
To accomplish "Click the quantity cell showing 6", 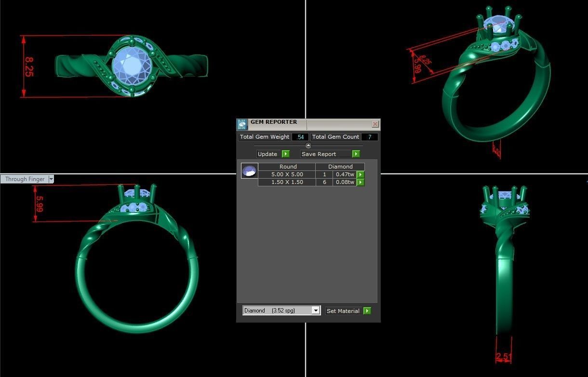I will (324, 182).
